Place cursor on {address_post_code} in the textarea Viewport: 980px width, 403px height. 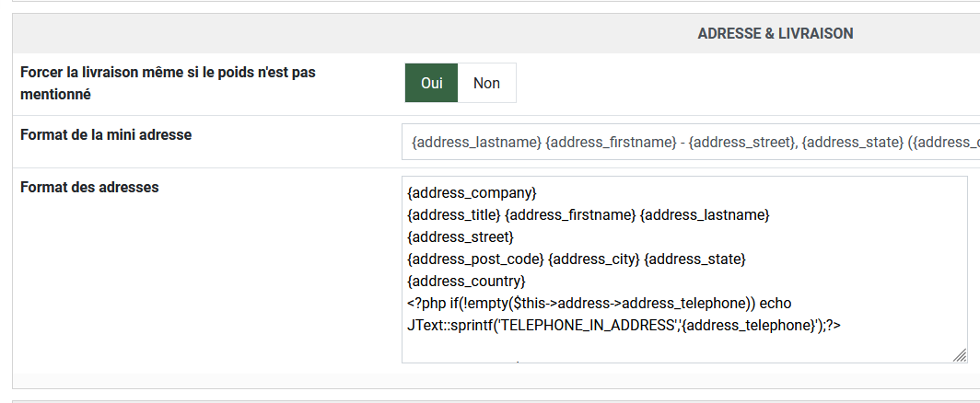(475, 259)
